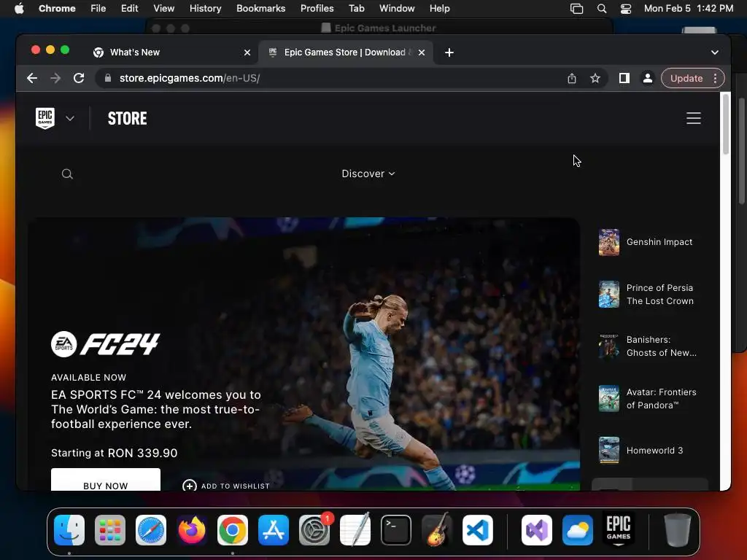This screenshot has width=747, height=560.
Task: Click the lock site info icon
Action: pos(108,78)
